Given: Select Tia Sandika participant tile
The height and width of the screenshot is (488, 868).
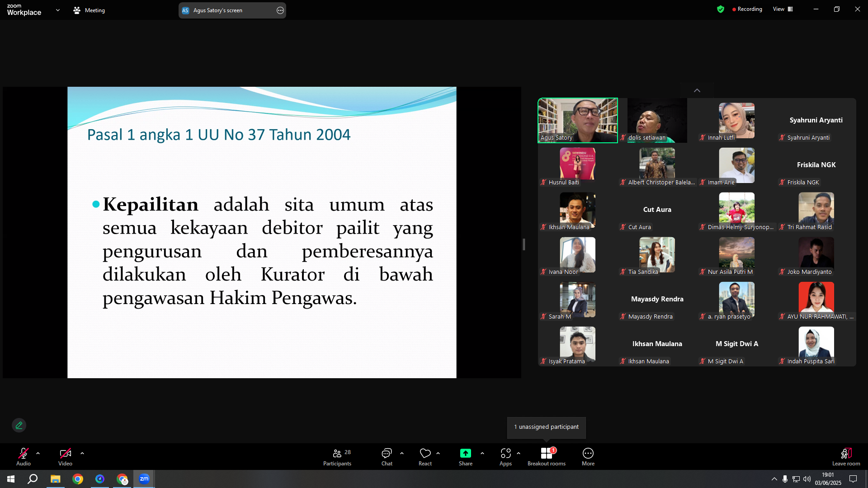Looking at the screenshot, I should pos(657,254).
